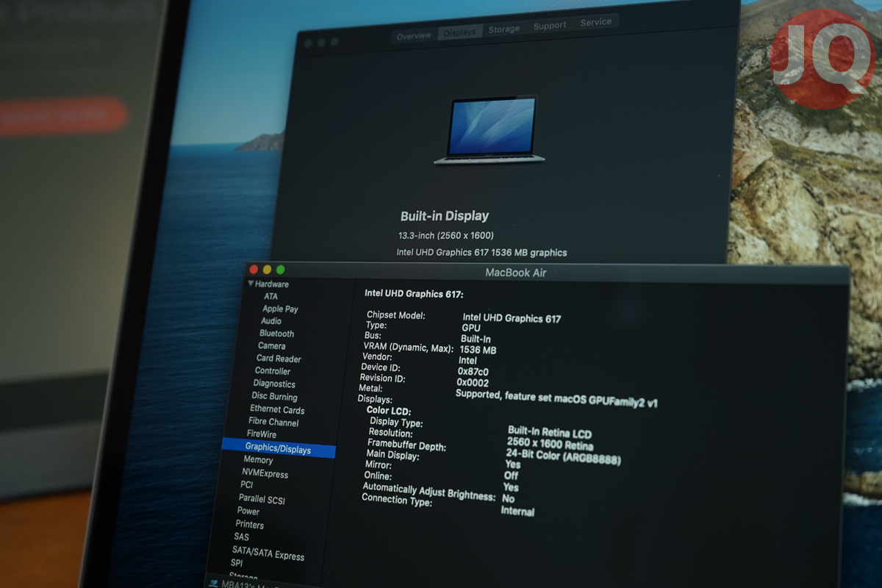Screen dimensions: 882x588
Task: Open the Apple Pay sidebar entry
Action: (x=280, y=309)
